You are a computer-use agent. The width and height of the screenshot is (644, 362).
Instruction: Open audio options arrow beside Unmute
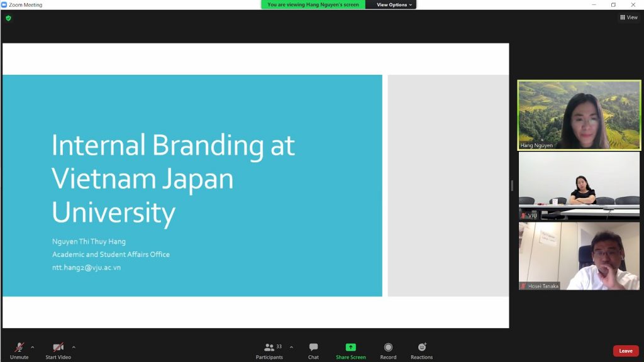click(33, 347)
